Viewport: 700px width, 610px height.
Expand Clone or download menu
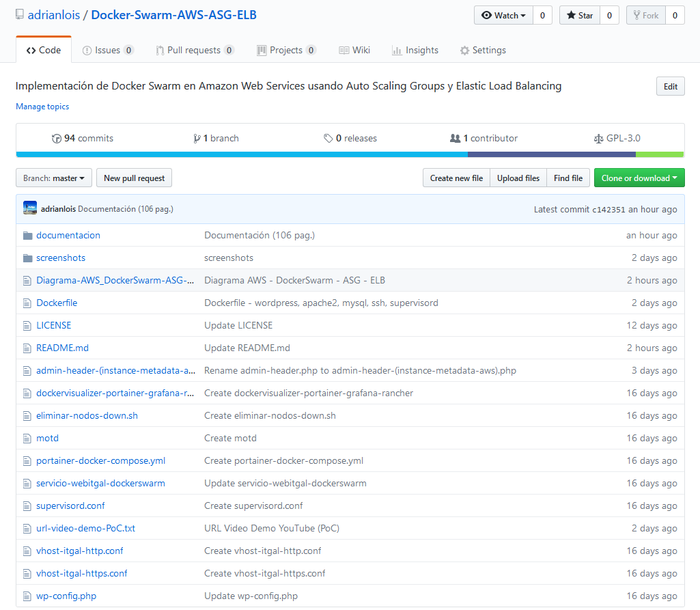coord(639,178)
